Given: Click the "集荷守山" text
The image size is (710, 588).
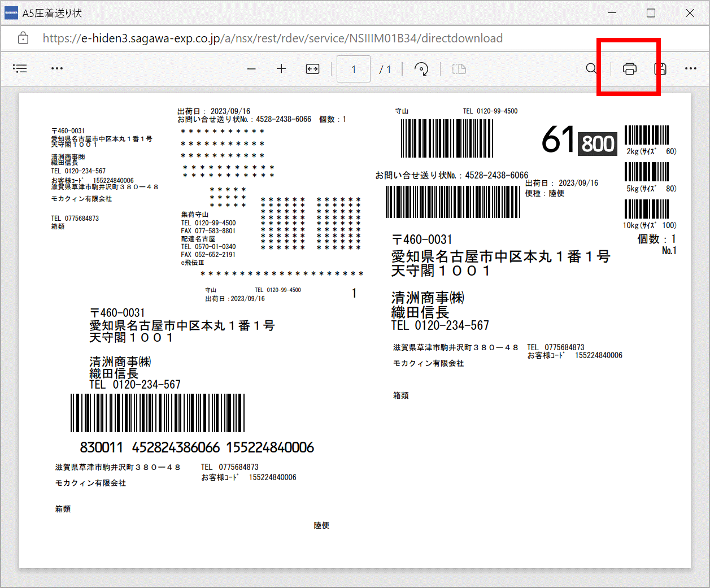Looking at the screenshot, I should click(195, 215).
